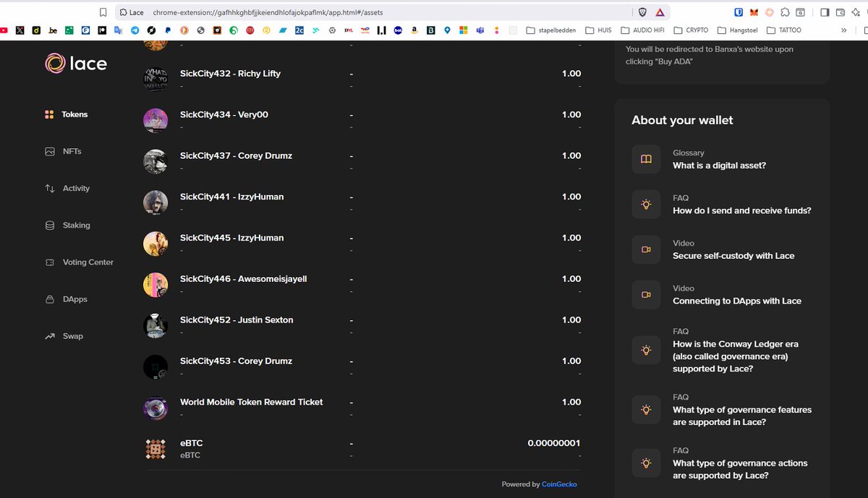868x498 pixels.
Task: Open DuckDuckGo bookmark icon
Action: tap(184, 30)
